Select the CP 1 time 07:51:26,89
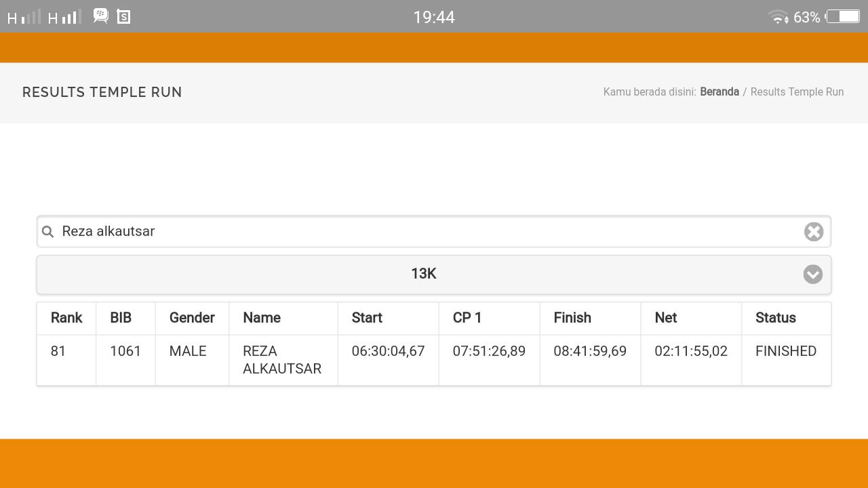Screen dimensions: 868x488 (x=489, y=351)
